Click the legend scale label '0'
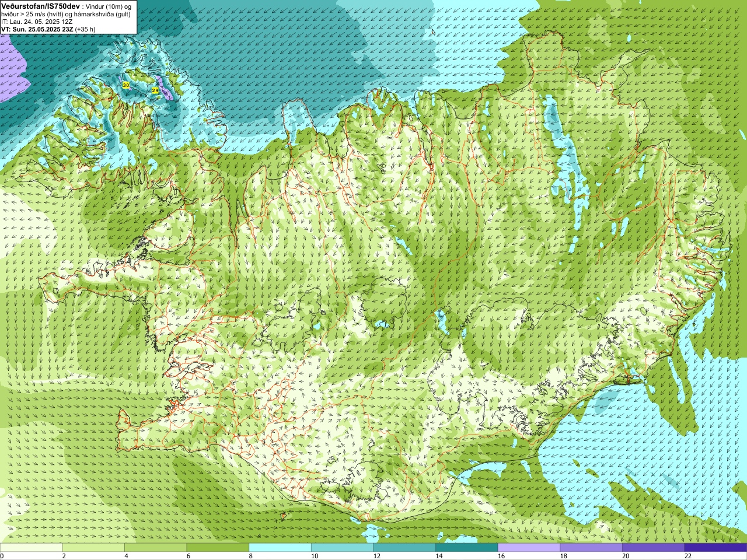 point(2,556)
